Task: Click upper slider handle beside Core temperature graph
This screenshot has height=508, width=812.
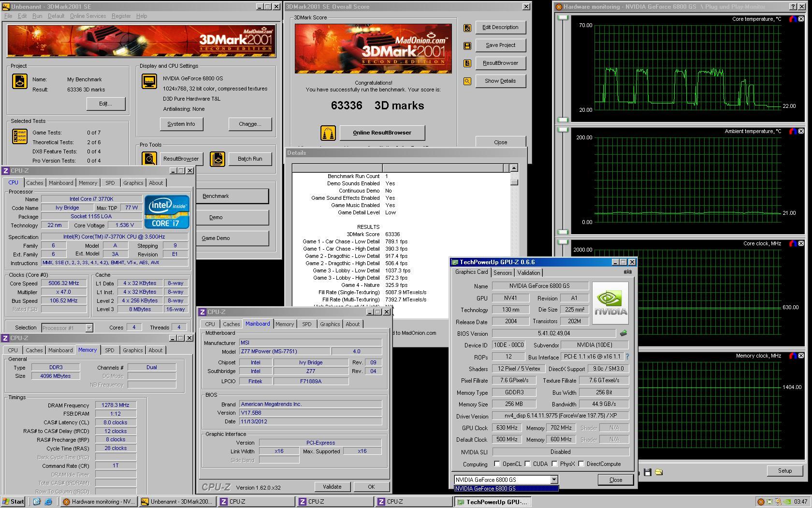Action: pyautogui.click(x=563, y=18)
